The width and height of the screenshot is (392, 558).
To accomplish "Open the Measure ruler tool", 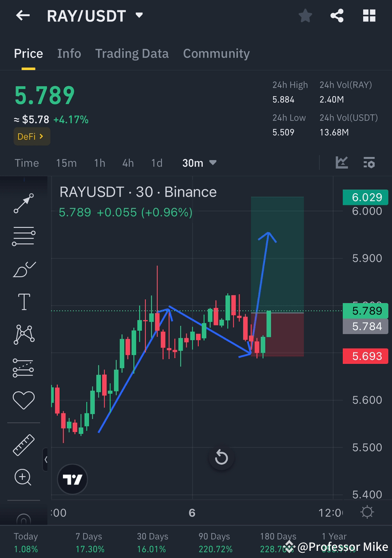I will point(23,445).
